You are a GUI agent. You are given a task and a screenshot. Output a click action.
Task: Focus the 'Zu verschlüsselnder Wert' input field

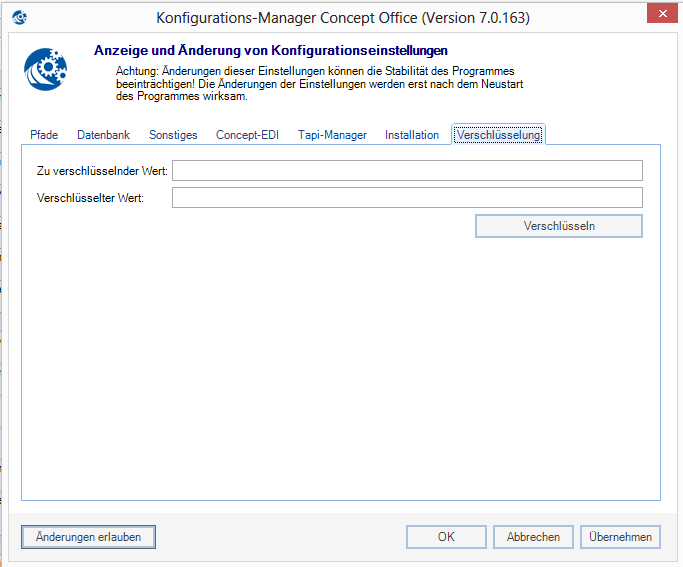(x=407, y=171)
